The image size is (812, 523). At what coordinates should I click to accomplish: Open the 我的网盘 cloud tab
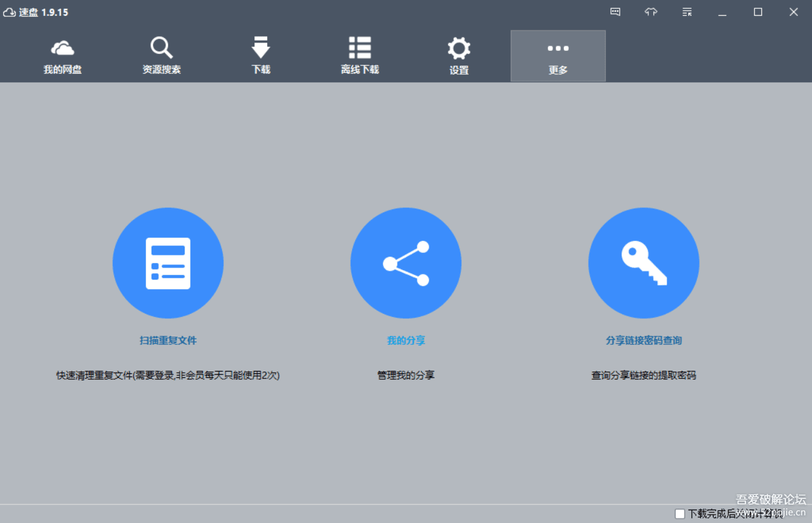pos(63,56)
